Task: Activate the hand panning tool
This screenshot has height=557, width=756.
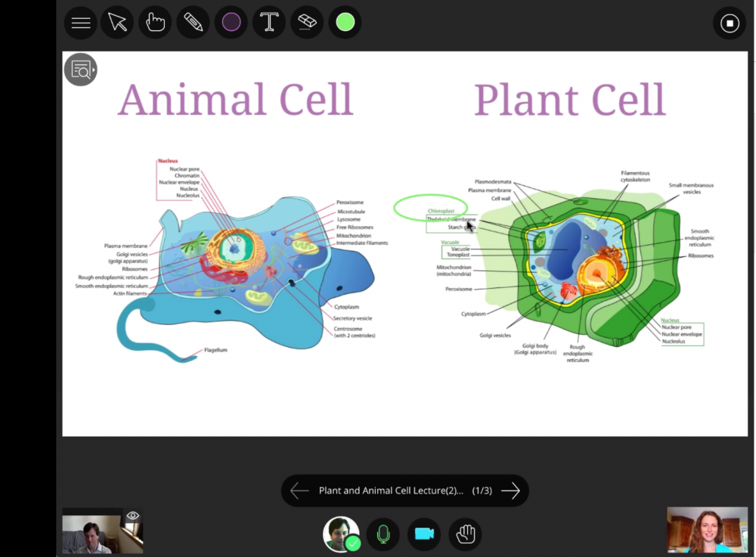Action: pos(155,23)
